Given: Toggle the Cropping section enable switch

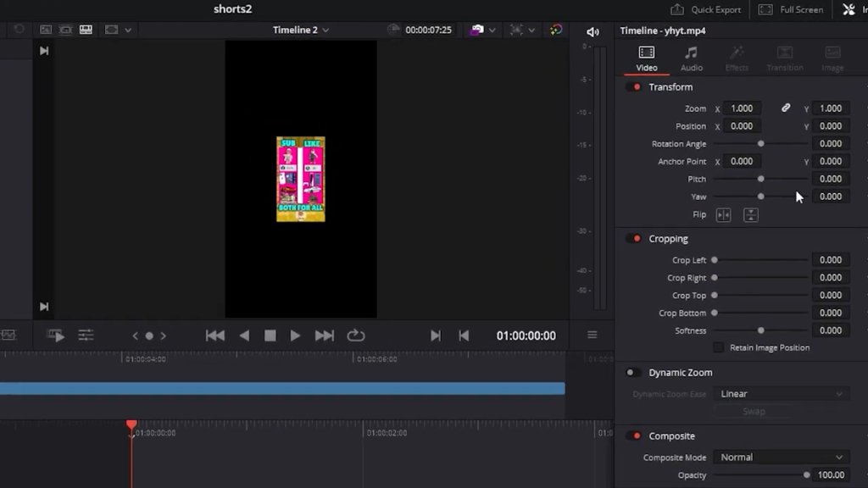Looking at the screenshot, I should (x=634, y=238).
